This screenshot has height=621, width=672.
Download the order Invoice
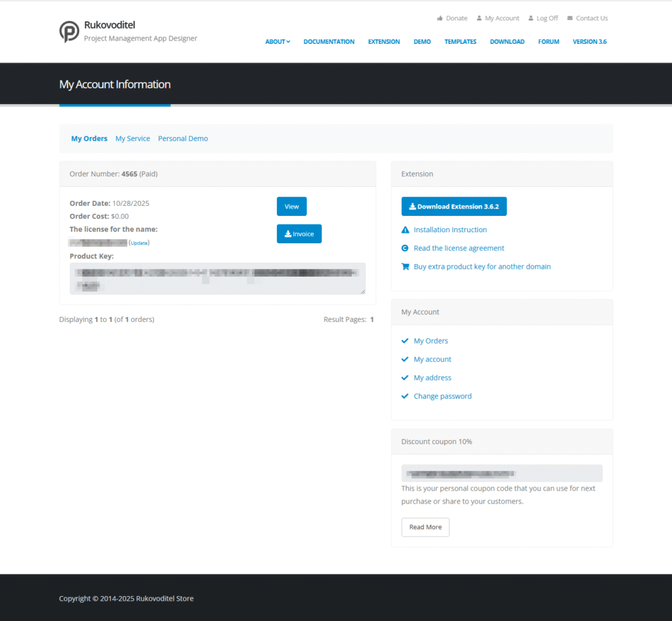[x=299, y=234]
